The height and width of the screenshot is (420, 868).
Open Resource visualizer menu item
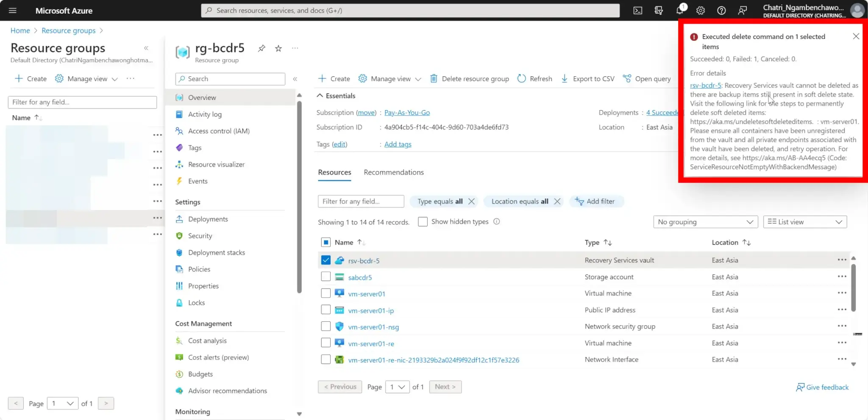tap(216, 164)
